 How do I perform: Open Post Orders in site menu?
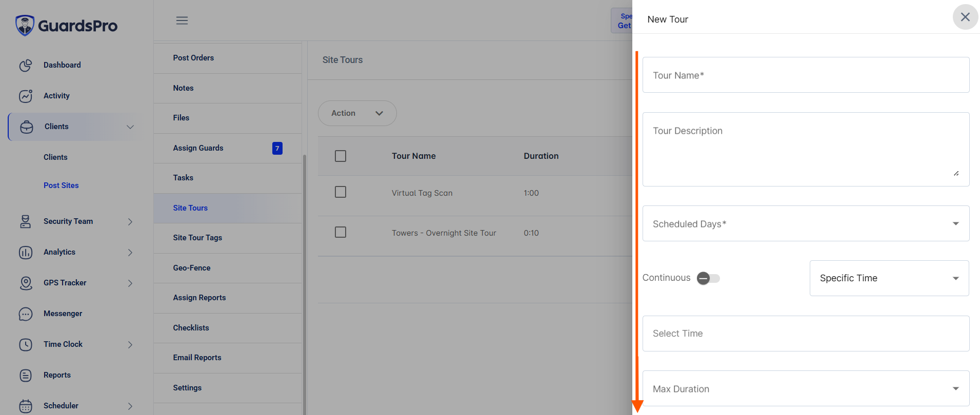tap(228, 58)
